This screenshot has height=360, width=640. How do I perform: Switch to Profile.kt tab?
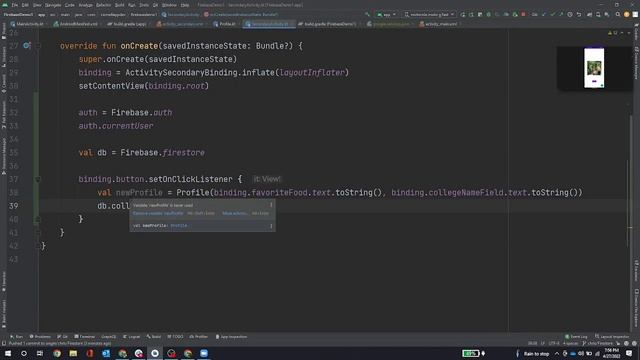click(225, 24)
